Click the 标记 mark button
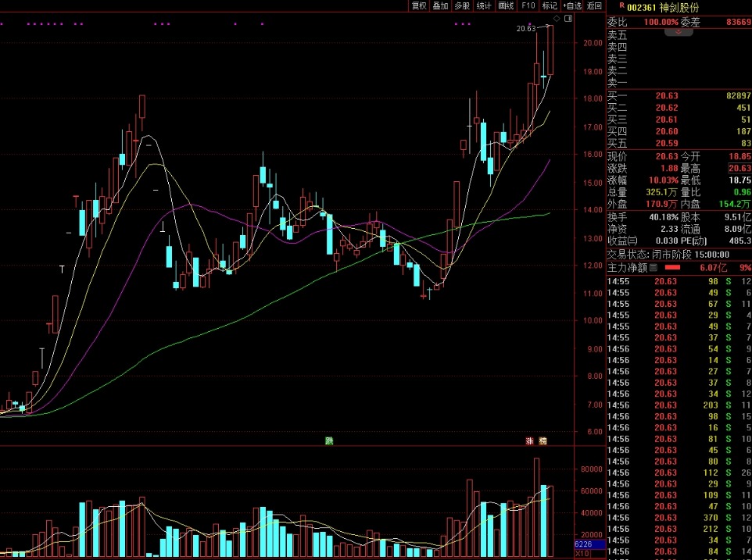Viewport: 752px width, 560px height. tap(550, 5)
